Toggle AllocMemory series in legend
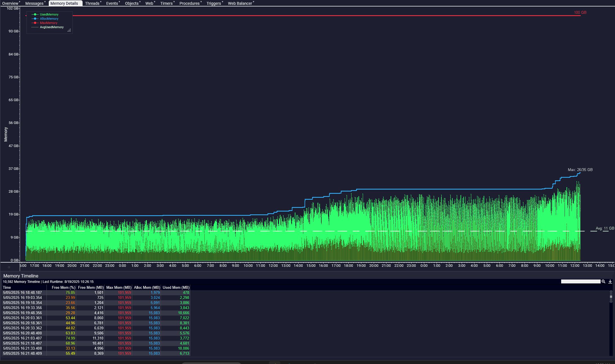615x364 pixels. tap(49, 19)
